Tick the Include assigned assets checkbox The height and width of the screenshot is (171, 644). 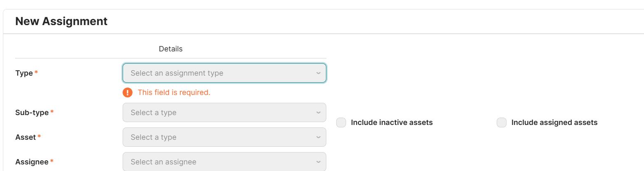[502, 122]
